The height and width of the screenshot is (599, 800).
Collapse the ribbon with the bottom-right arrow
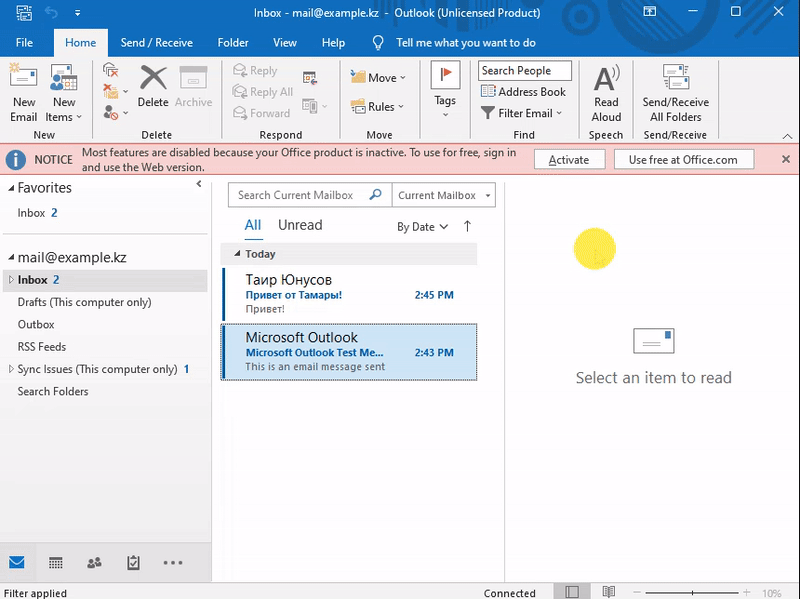point(787,136)
